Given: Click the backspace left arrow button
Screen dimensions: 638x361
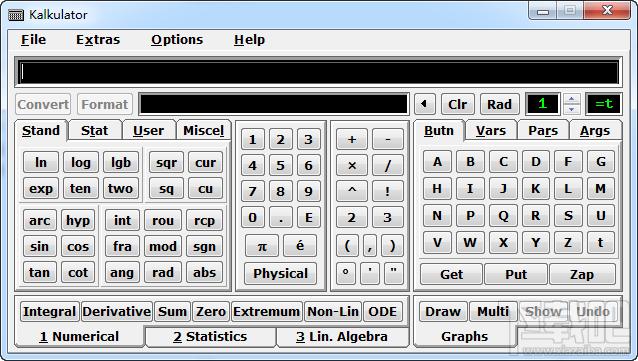Looking at the screenshot, I should 425,104.
